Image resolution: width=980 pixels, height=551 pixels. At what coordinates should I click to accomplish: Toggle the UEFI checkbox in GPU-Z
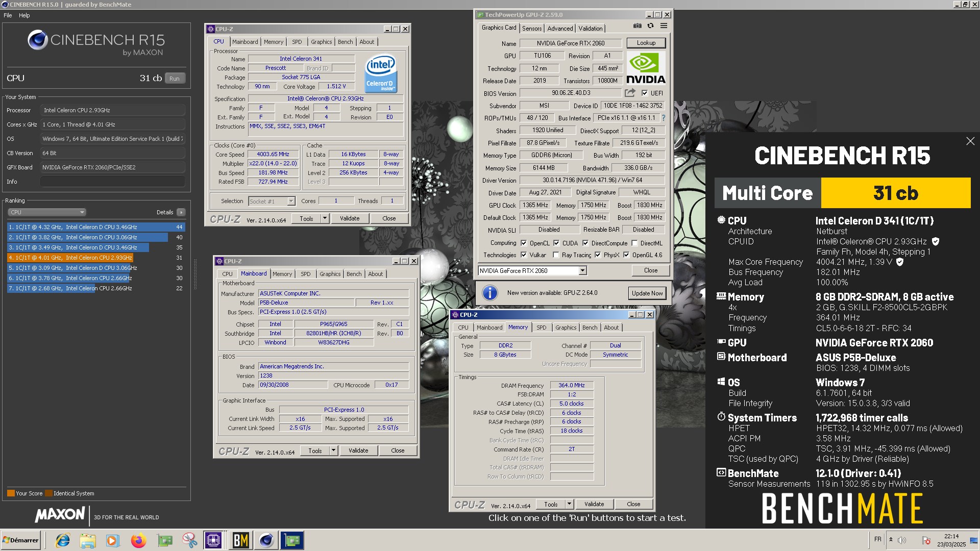(x=645, y=93)
